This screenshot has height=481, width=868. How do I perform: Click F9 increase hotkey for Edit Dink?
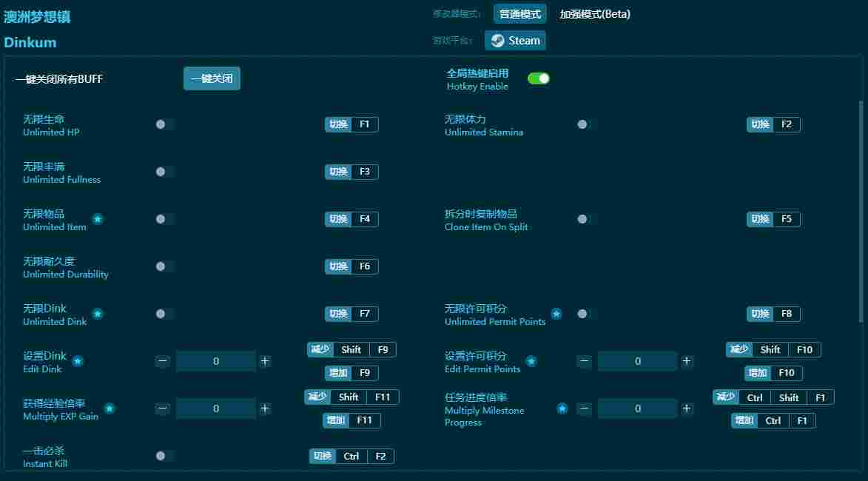[x=351, y=373]
